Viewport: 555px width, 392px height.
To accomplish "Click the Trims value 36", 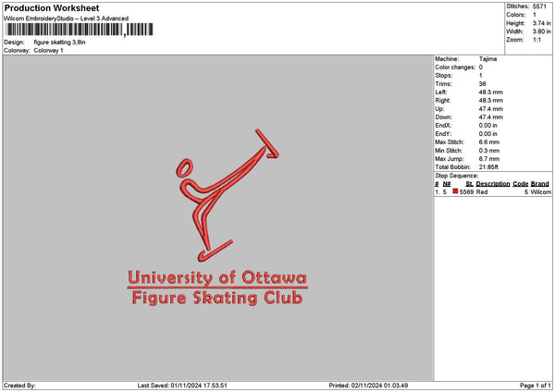I will click(482, 84).
